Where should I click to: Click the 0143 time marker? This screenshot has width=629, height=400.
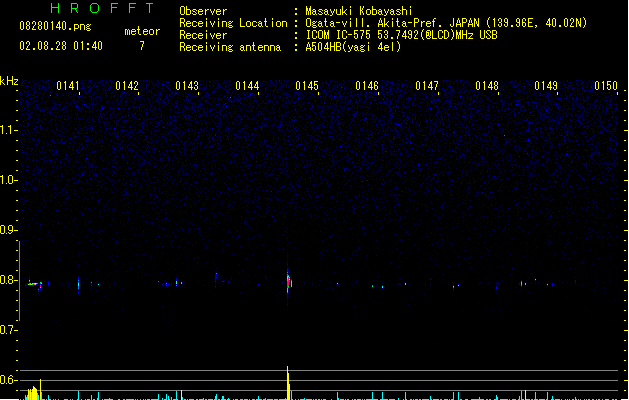(x=187, y=86)
